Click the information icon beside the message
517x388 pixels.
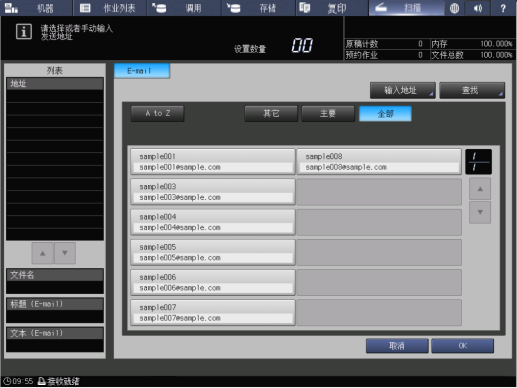24,32
